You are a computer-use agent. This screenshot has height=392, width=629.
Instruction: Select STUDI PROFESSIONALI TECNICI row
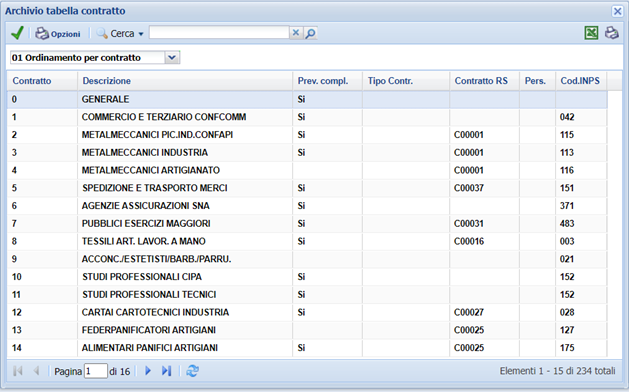click(x=307, y=295)
